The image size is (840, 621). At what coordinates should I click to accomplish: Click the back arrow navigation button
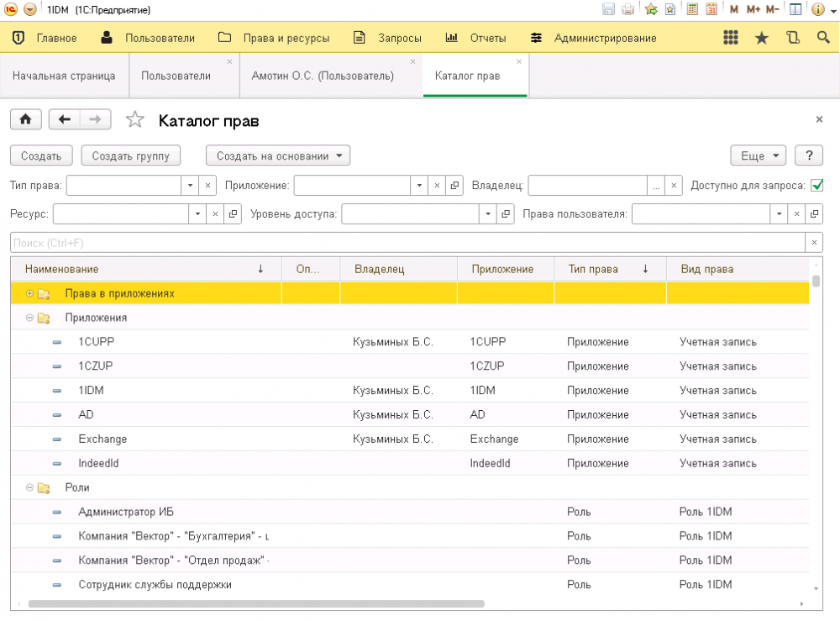point(64,120)
